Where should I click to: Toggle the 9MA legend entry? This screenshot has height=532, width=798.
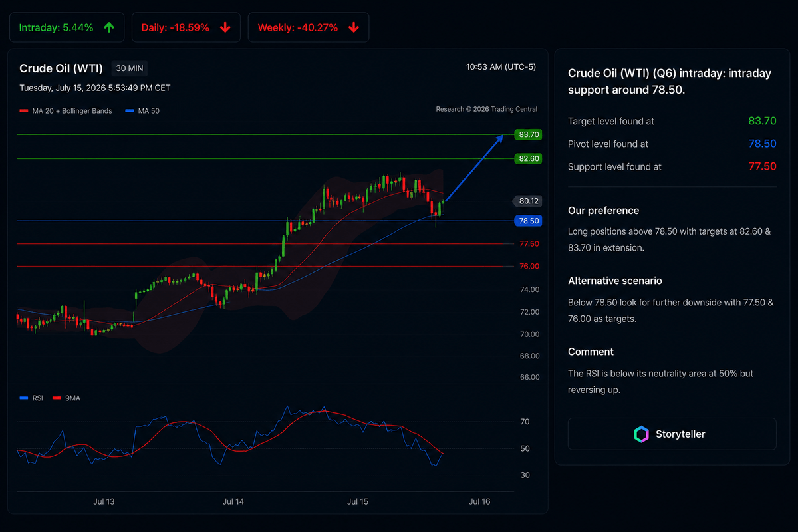pyautogui.click(x=69, y=398)
